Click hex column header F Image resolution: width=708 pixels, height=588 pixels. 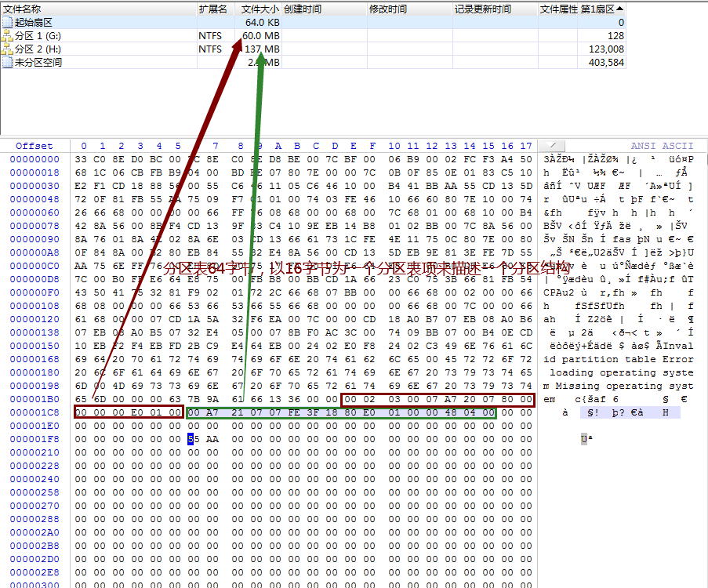coord(372,145)
